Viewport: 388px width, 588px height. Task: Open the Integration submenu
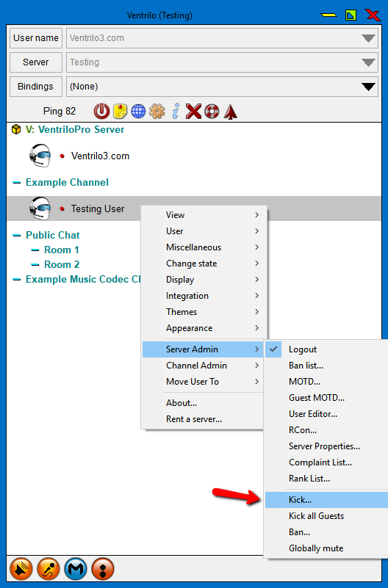pos(204,296)
